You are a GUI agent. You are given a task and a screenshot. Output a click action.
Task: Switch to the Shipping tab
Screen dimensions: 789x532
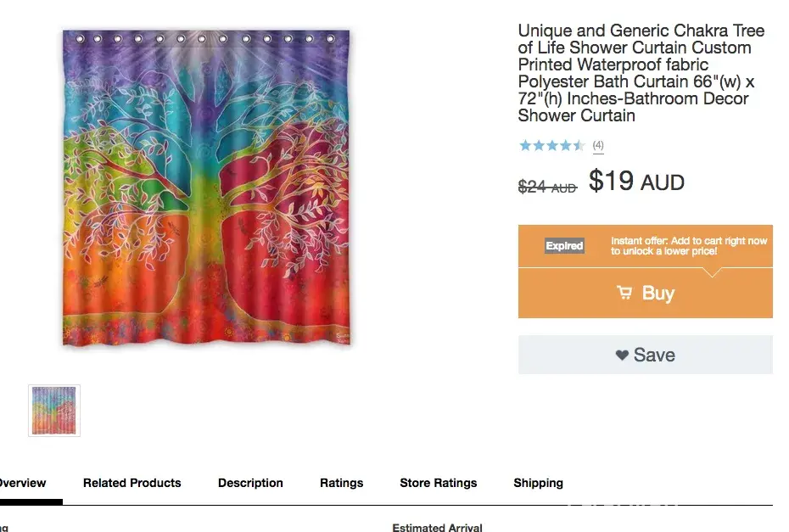click(538, 483)
